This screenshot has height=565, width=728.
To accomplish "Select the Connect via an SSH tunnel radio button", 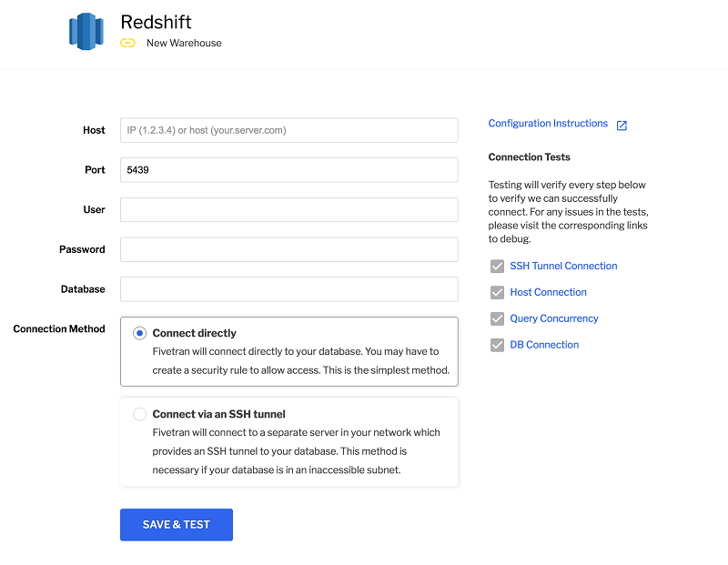I will [x=140, y=414].
